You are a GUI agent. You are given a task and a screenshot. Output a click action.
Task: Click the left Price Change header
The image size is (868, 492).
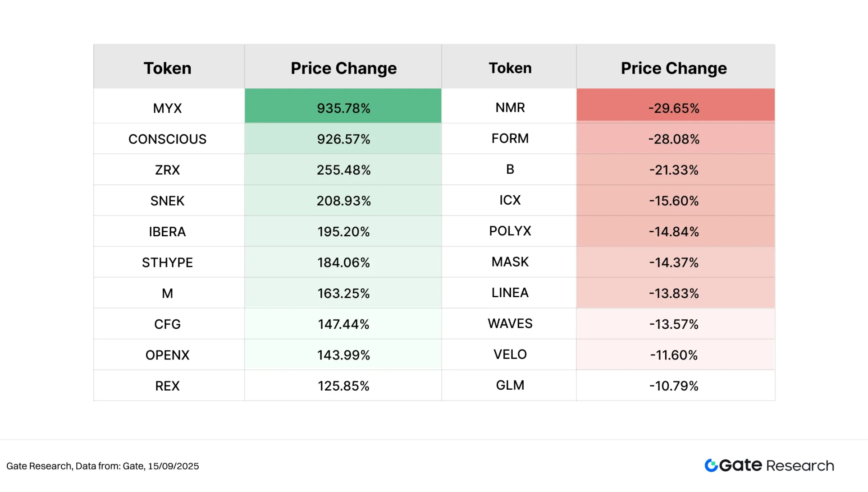(343, 68)
